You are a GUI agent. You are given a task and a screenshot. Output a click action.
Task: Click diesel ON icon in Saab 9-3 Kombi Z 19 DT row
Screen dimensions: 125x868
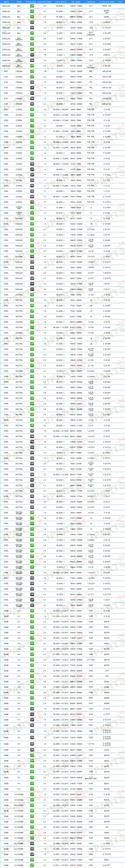(x=32, y=843)
